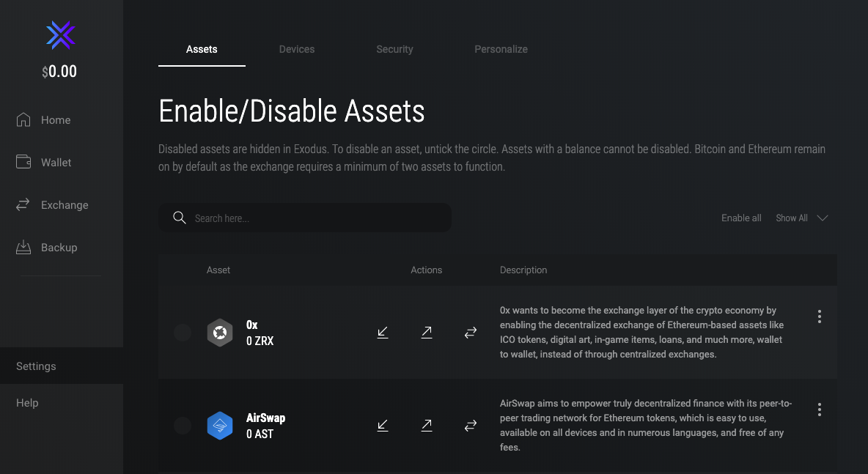This screenshot has height=474, width=868.
Task: Click send arrow for AirSwap
Action: tap(427, 426)
